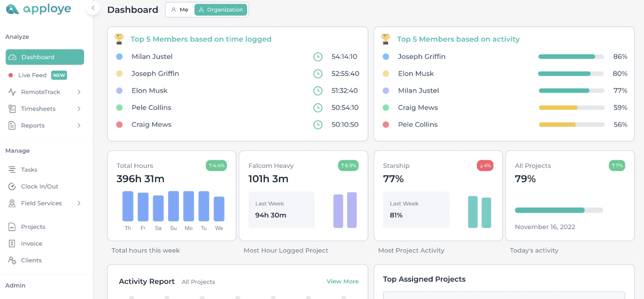Click the Wednesday bar in Total Hours chart
644x299 pixels.
tap(219, 209)
